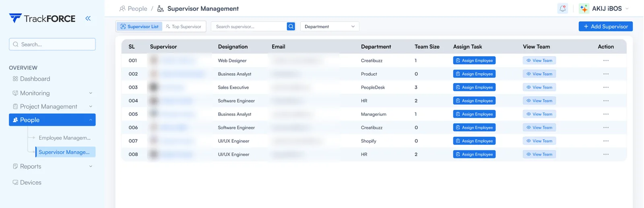
Task: Assign Employee for row 004
Action: (474, 101)
